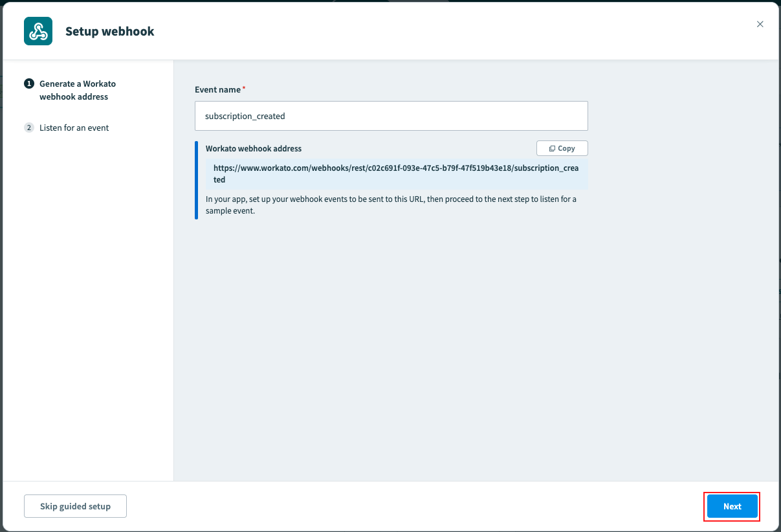Go to step 'Generate a Workato webhook address'
Image resolution: width=781 pixels, height=532 pixels.
click(x=78, y=90)
